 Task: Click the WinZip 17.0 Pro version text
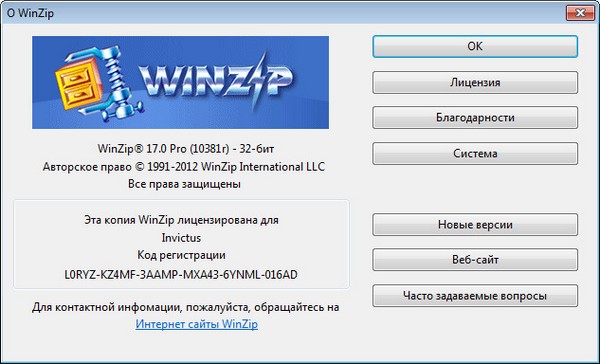(186, 149)
